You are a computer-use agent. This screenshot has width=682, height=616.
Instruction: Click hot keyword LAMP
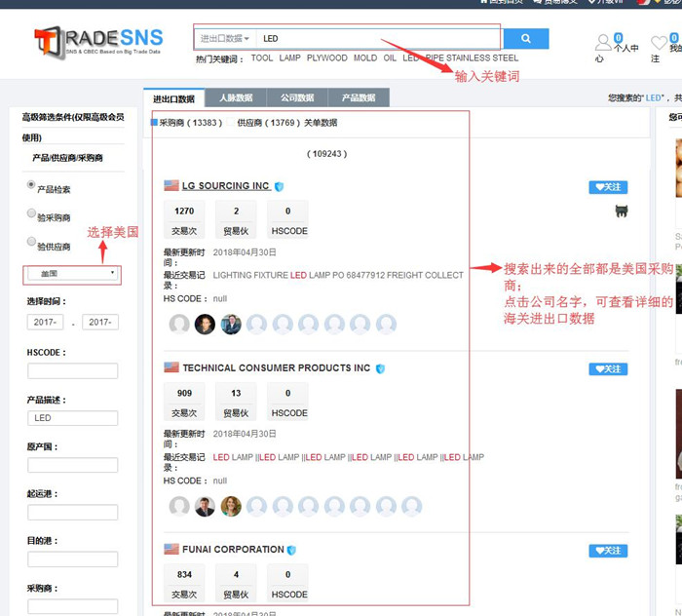coord(289,58)
